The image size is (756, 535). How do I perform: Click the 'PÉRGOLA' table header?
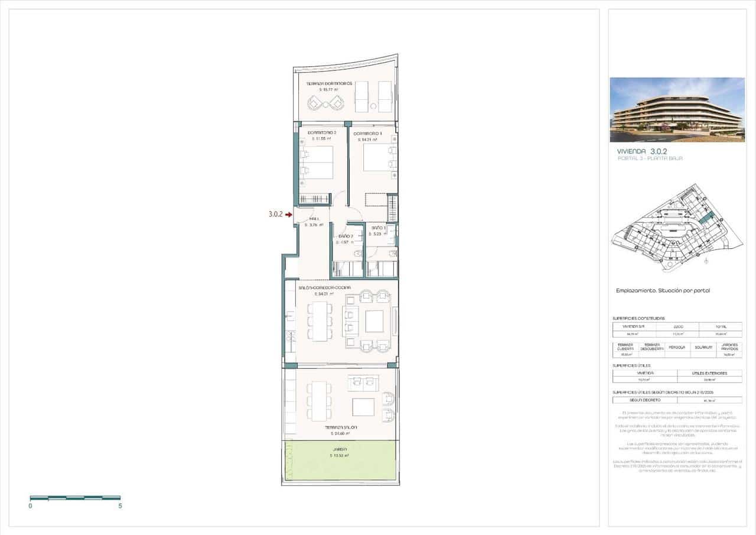(677, 347)
